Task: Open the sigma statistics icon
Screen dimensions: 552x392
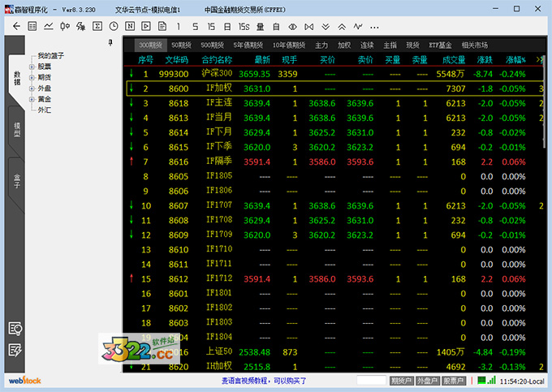Action: (97, 27)
